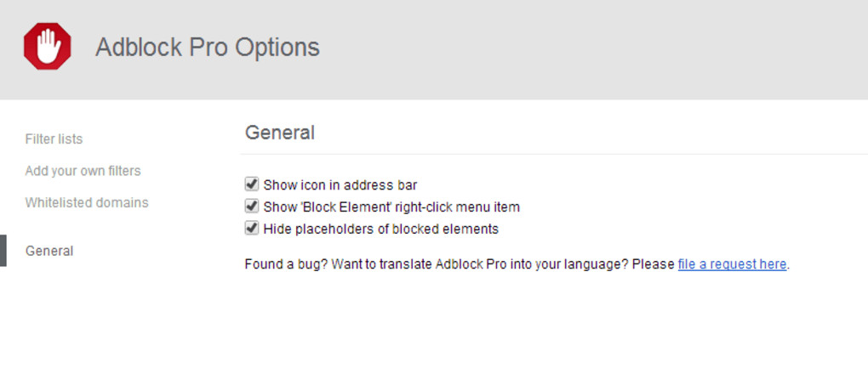Click the "Found a bug?" text
868x385 pixels.
pyautogui.click(x=285, y=264)
